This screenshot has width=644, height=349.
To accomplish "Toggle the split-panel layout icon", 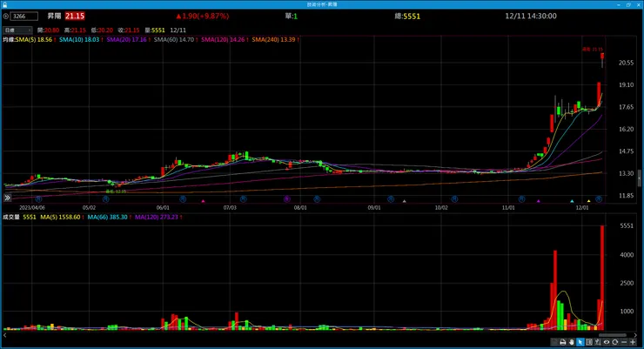I will 589,342.
